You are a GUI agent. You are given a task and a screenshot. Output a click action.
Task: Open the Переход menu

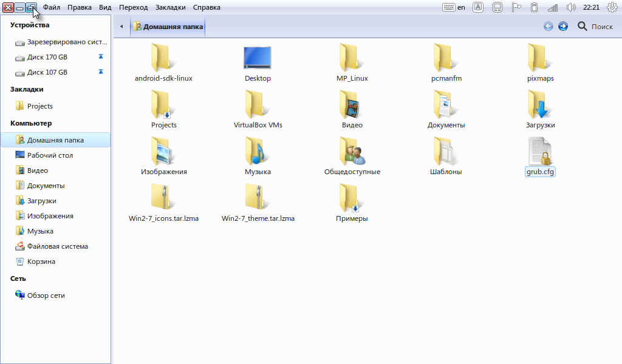[133, 7]
